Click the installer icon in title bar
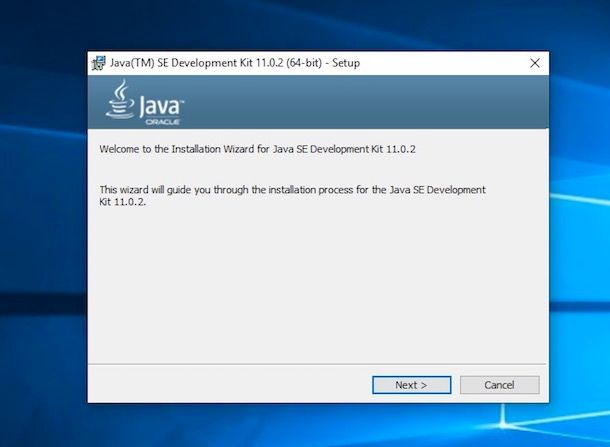This screenshot has height=447, width=610. (x=98, y=63)
